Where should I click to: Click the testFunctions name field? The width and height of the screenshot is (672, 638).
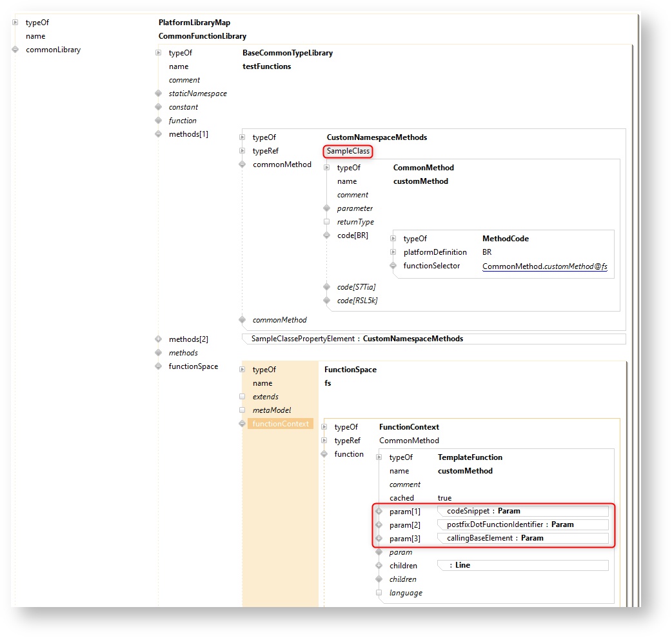point(266,66)
